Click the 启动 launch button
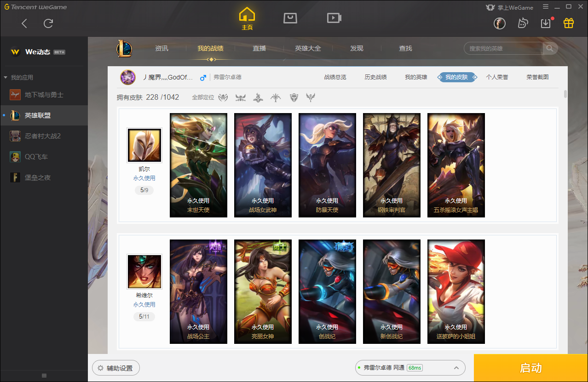Screen dimensions: 588x382 (x=531, y=368)
